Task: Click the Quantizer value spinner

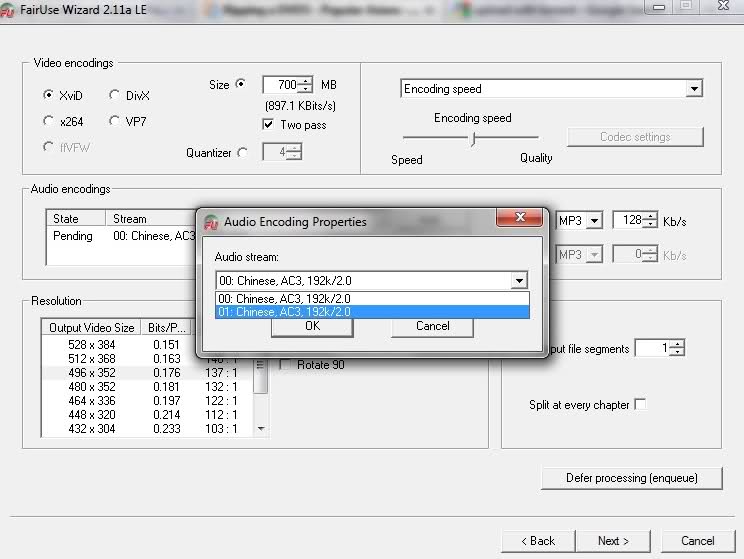Action: coord(294,152)
